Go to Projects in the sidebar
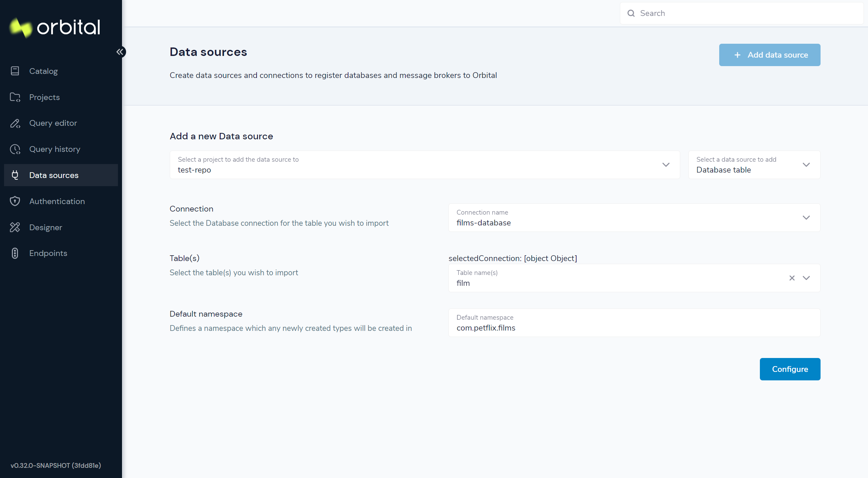The height and width of the screenshot is (478, 868). pyautogui.click(x=61, y=97)
